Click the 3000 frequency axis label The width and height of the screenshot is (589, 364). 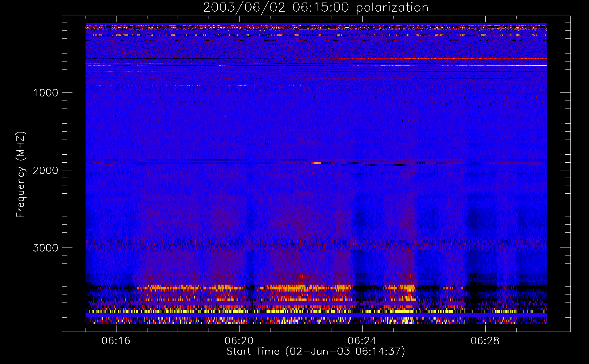[46, 248]
